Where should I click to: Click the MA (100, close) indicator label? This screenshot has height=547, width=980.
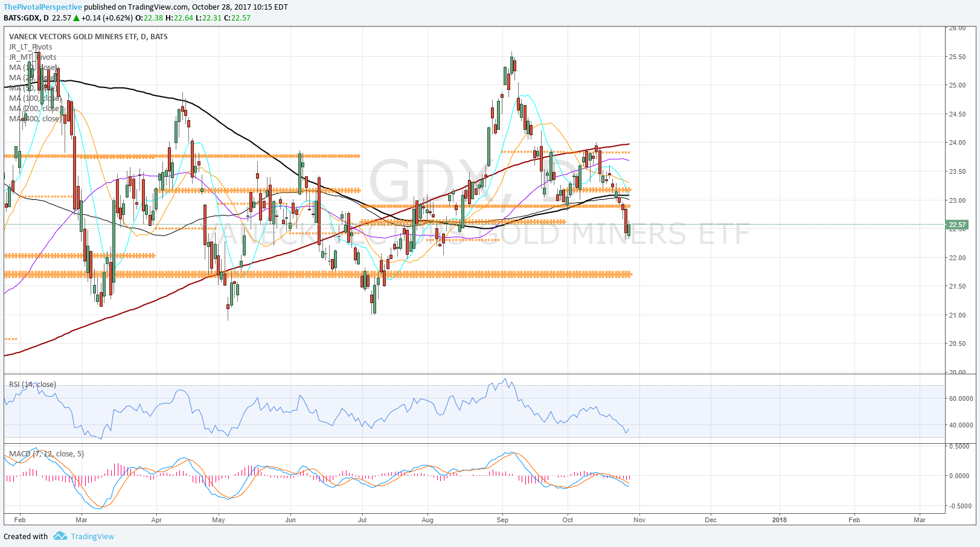pos(34,98)
